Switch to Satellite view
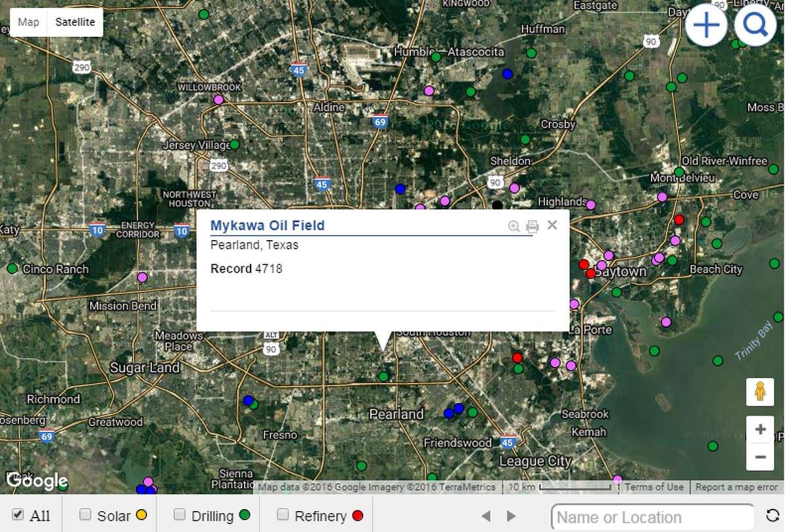 pos(75,22)
